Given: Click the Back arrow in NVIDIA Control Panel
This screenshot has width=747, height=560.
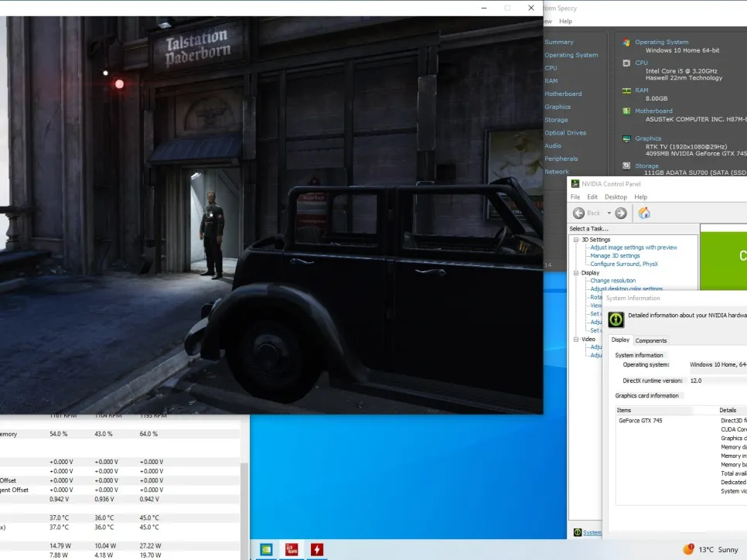Looking at the screenshot, I should pos(579,213).
